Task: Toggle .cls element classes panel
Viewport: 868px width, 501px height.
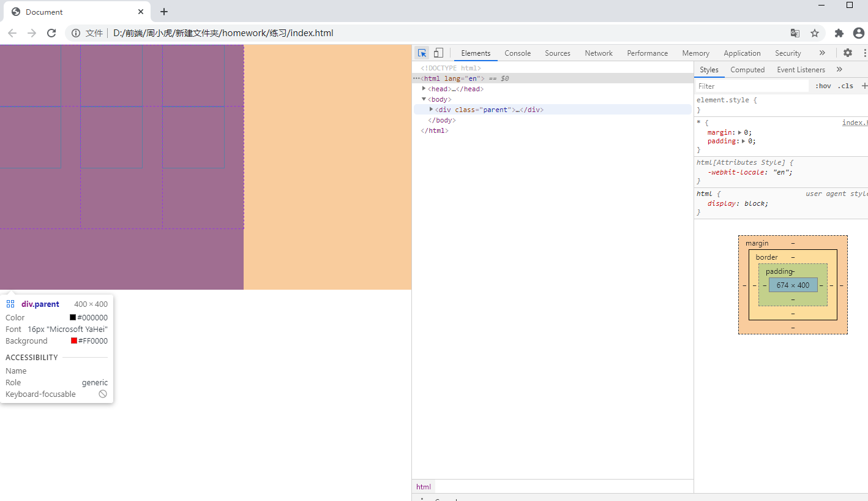Action: (x=845, y=86)
